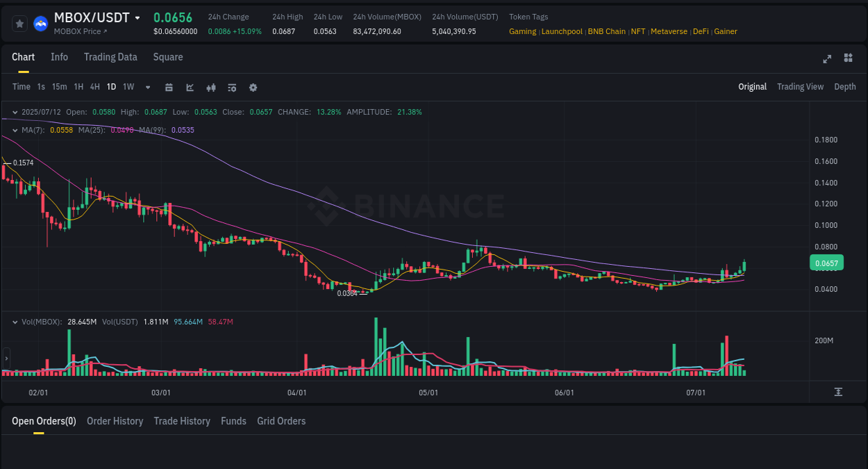Open the chart layout widgets icon
This screenshot has width=868, height=469.
point(848,59)
